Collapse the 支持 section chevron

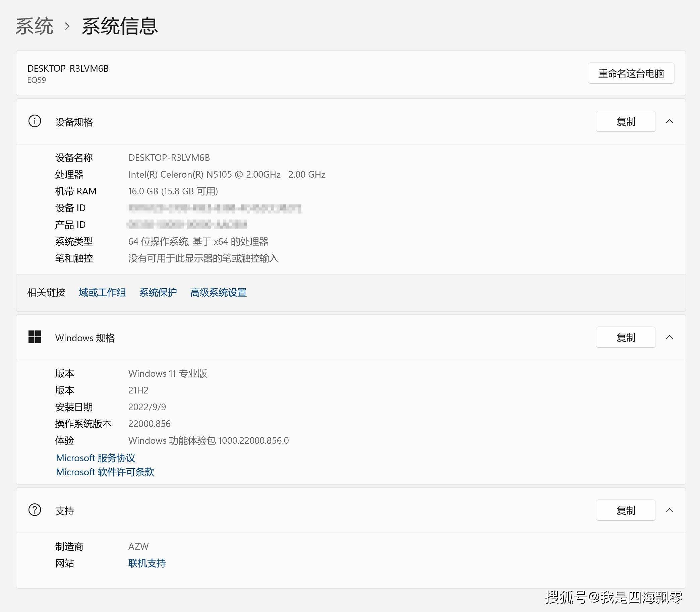tap(669, 510)
